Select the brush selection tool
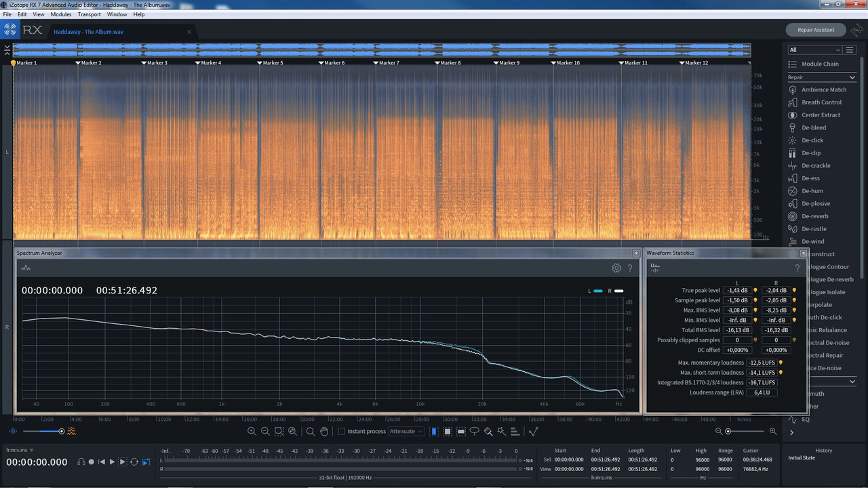The image size is (868, 488). click(488, 431)
